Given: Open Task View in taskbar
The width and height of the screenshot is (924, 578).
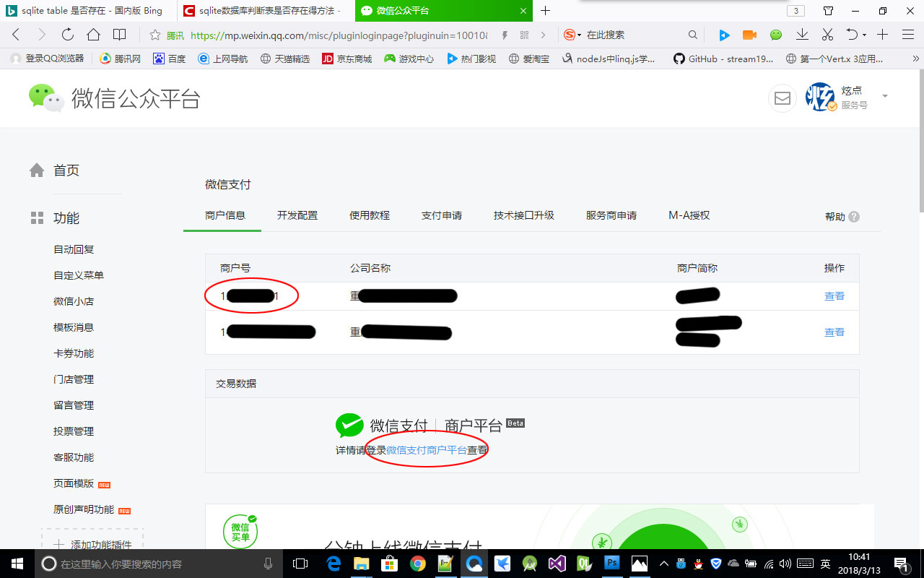Looking at the screenshot, I should coord(300,564).
